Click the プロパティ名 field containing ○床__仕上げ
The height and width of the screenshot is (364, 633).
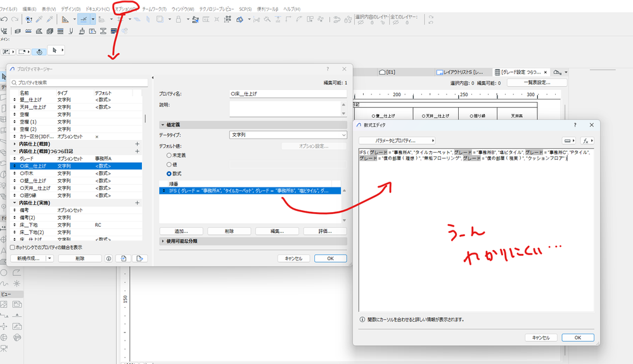(x=288, y=94)
